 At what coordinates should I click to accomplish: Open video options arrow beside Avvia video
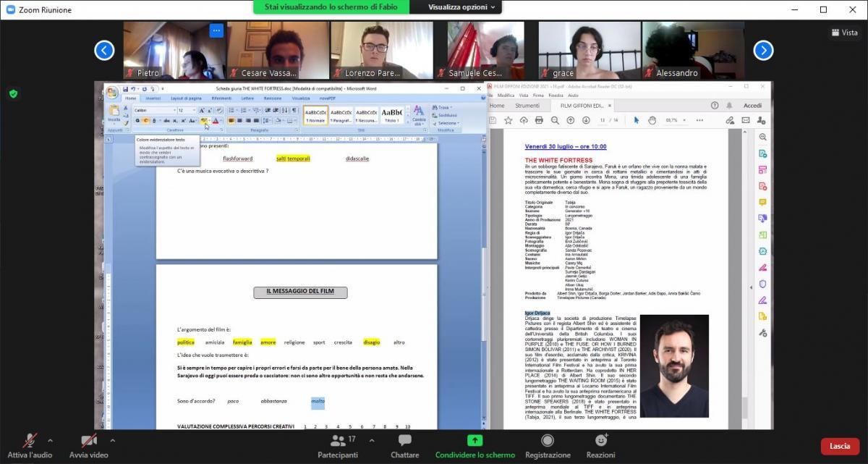(x=112, y=439)
